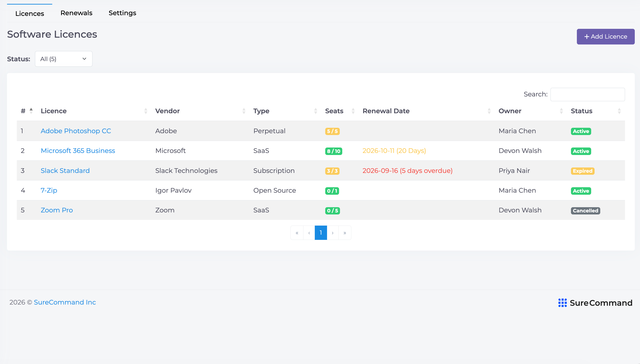
Task: Jump to the last page arrow
Action: [x=345, y=233]
